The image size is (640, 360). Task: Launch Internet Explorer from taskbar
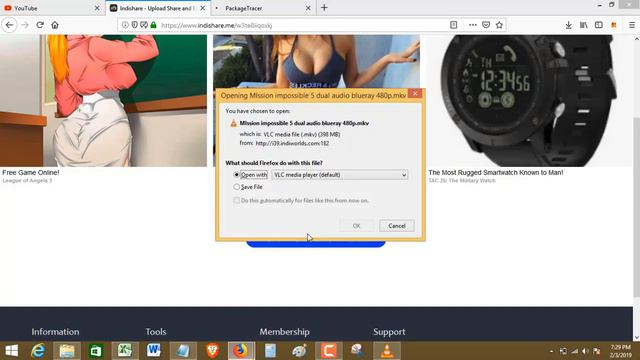pos(38,351)
